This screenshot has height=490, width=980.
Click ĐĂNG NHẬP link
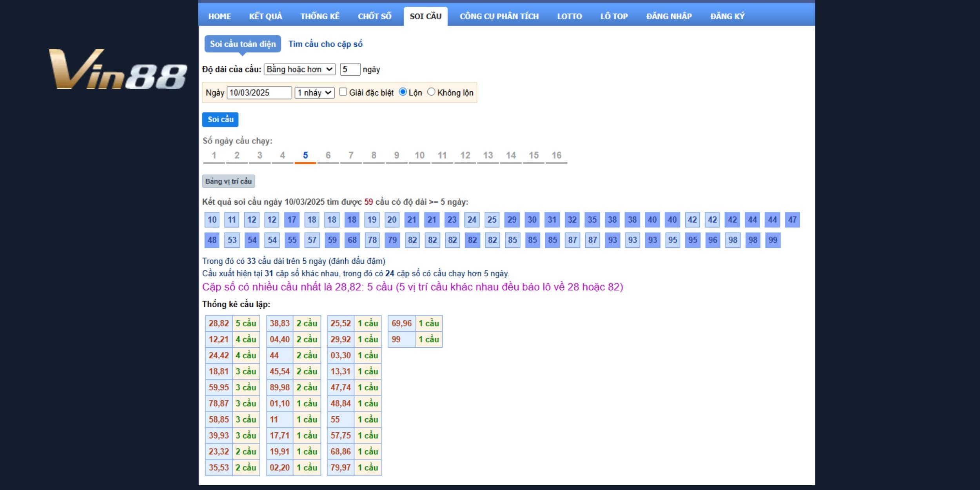coord(669,16)
